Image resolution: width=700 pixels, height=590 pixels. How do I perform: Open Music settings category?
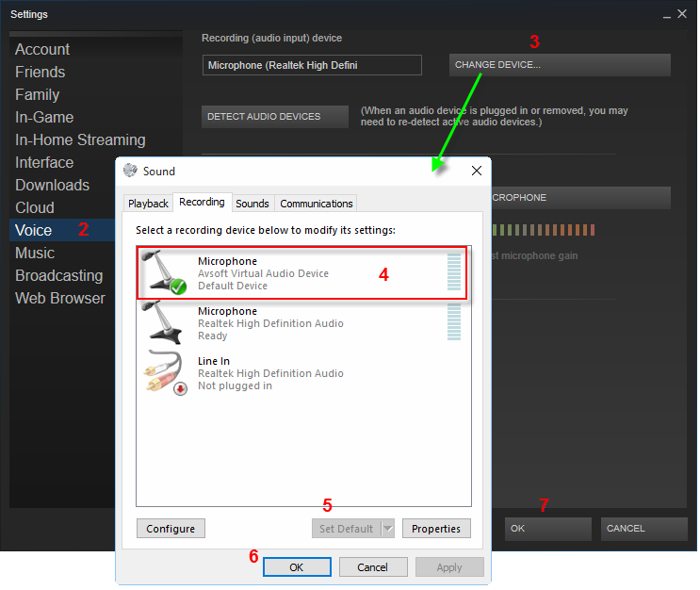click(35, 253)
